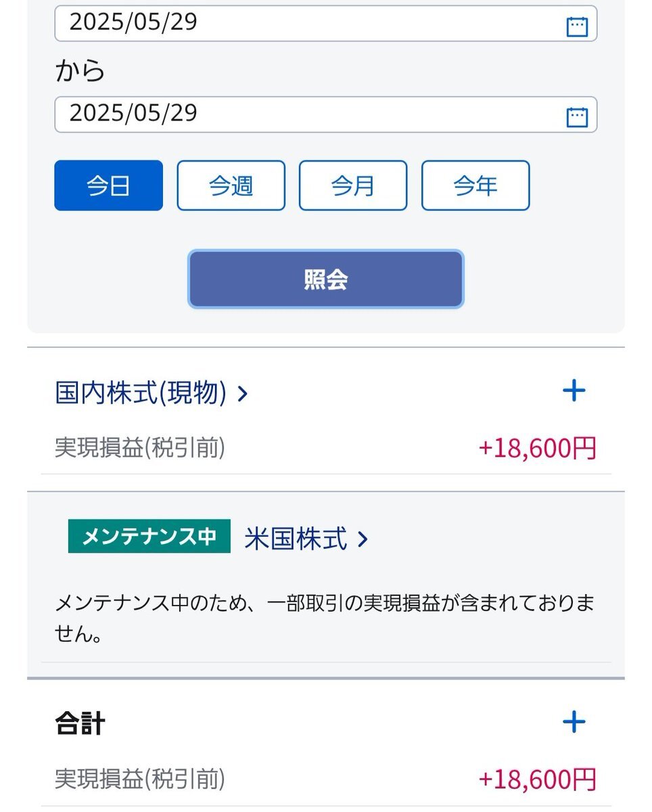The height and width of the screenshot is (812, 652).
Task: Tap the maintenance notice message text
Action: [x=325, y=619]
